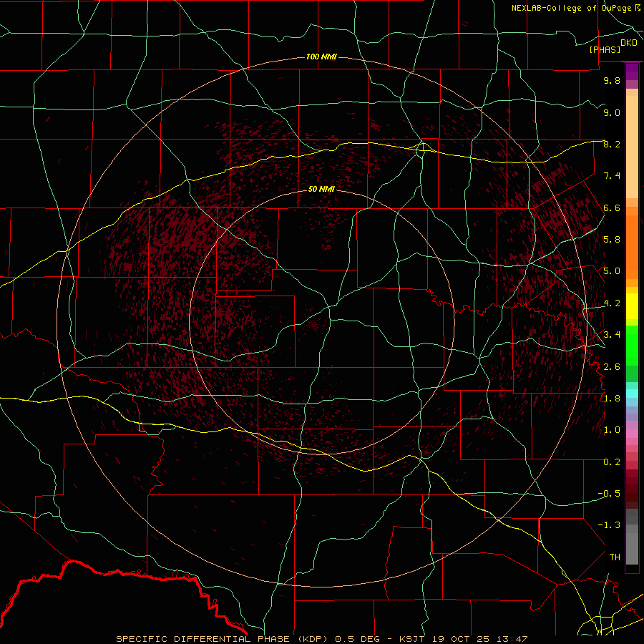Click the -0.5 value on the color scale
This screenshot has width=644, height=644.
click(609, 494)
